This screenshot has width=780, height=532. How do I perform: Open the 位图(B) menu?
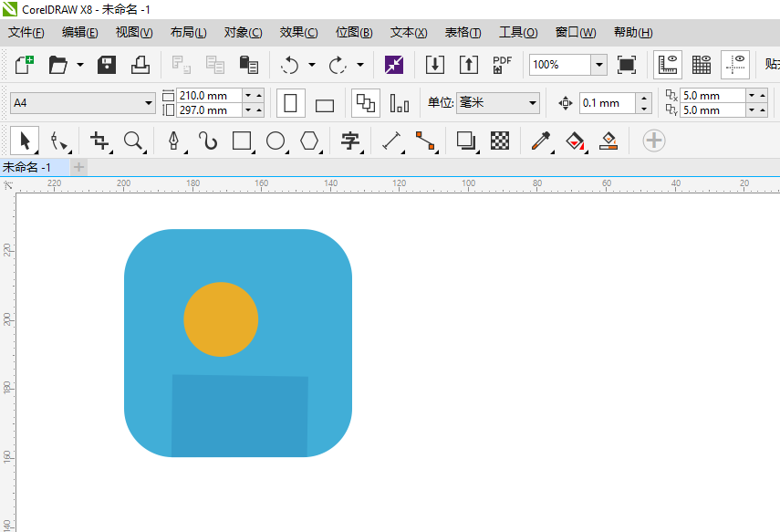pyautogui.click(x=354, y=32)
